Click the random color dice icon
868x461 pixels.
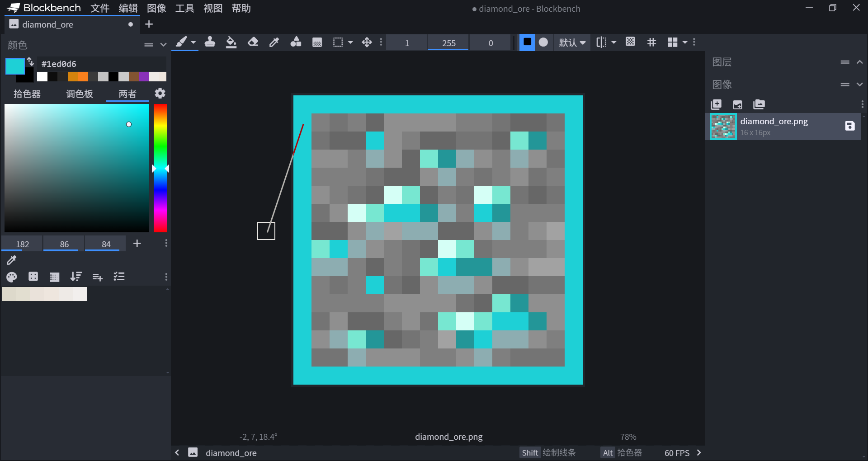33,277
